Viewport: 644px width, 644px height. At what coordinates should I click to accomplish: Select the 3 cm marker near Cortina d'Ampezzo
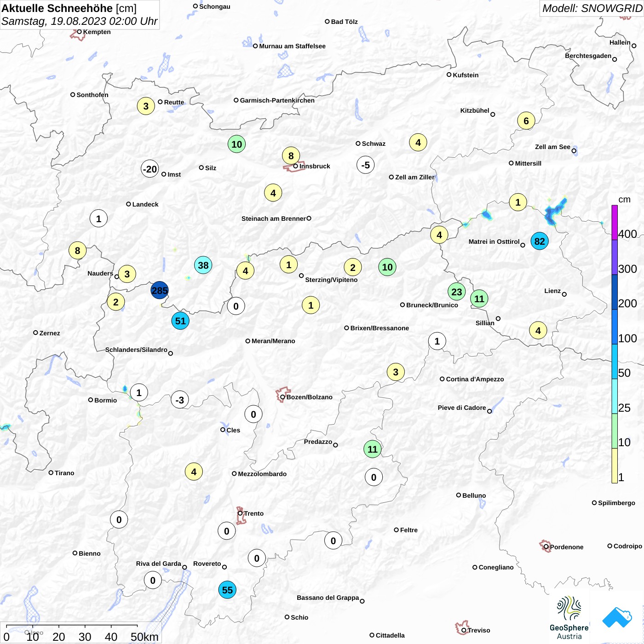pos(396,372)
